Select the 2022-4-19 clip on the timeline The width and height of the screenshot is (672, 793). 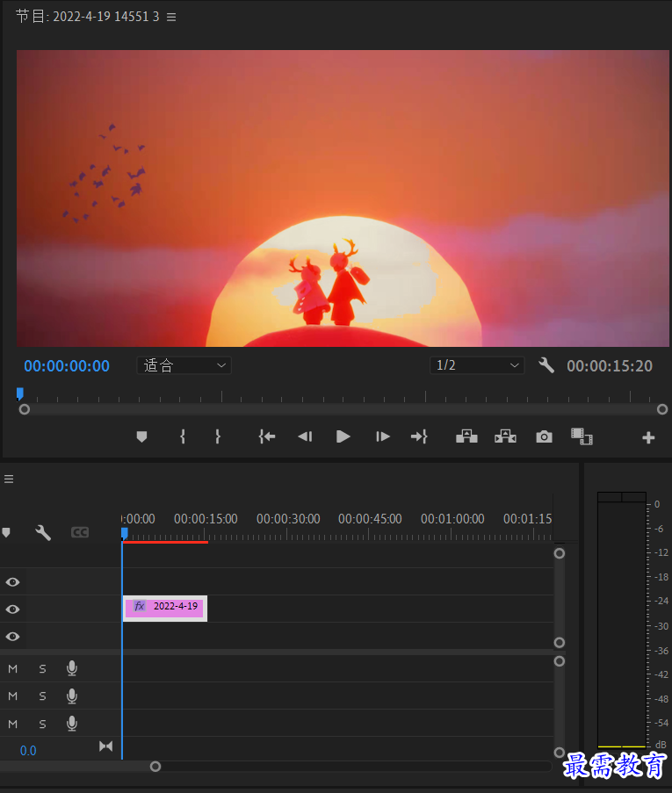point(165,608)
